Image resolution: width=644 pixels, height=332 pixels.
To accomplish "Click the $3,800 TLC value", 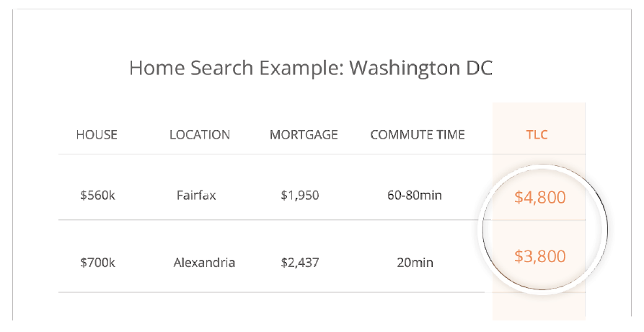I will [539, 256].
